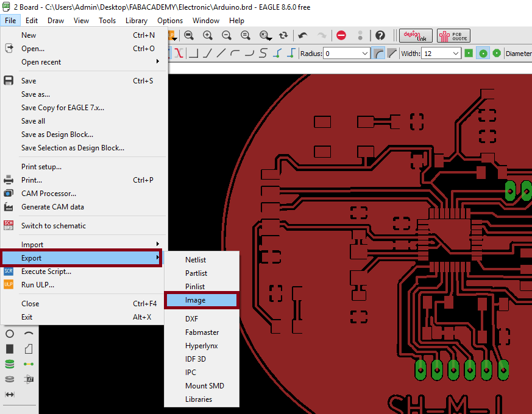The image size is (532, 414).
Task: Select the Circle drawing tool
Action: click(x=10, y=334)
